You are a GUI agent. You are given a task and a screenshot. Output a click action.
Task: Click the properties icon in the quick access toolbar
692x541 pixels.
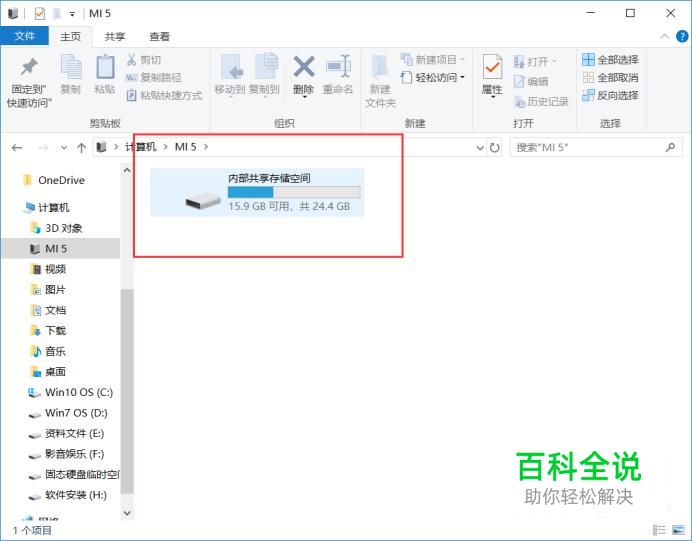(x=40, y=14)
